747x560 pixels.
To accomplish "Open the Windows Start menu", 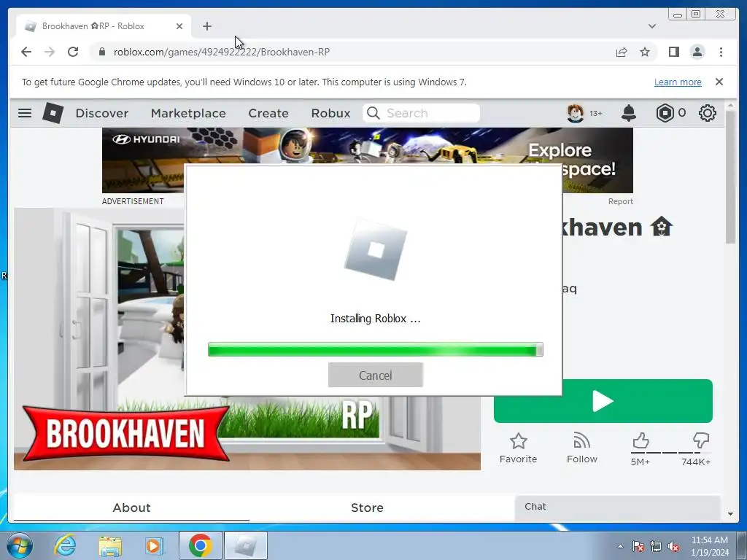I will 19,545.
